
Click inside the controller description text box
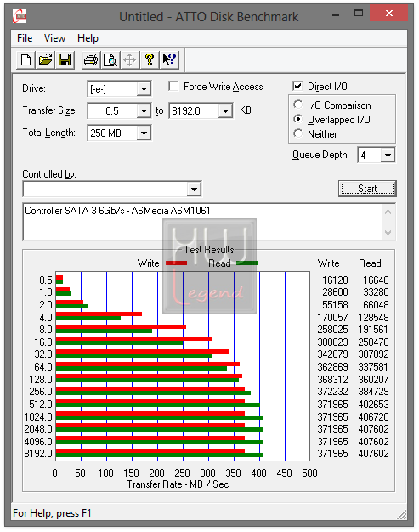pos(202,222)
